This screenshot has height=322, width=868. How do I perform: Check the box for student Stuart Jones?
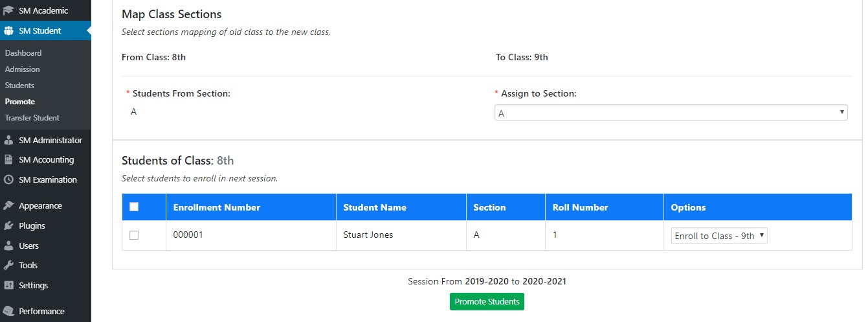coord(134,235)
